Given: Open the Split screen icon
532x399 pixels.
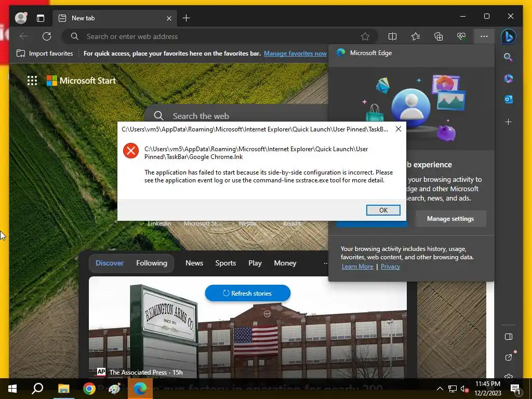Looking at the screenshot, I should [392, 36].
